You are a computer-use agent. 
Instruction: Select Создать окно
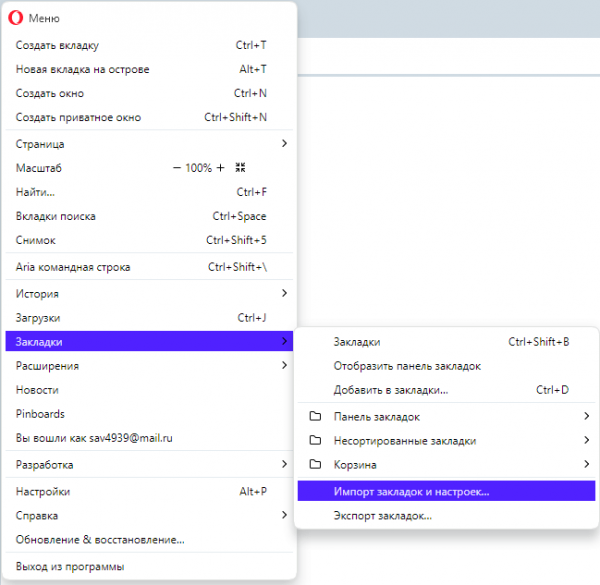149,93
